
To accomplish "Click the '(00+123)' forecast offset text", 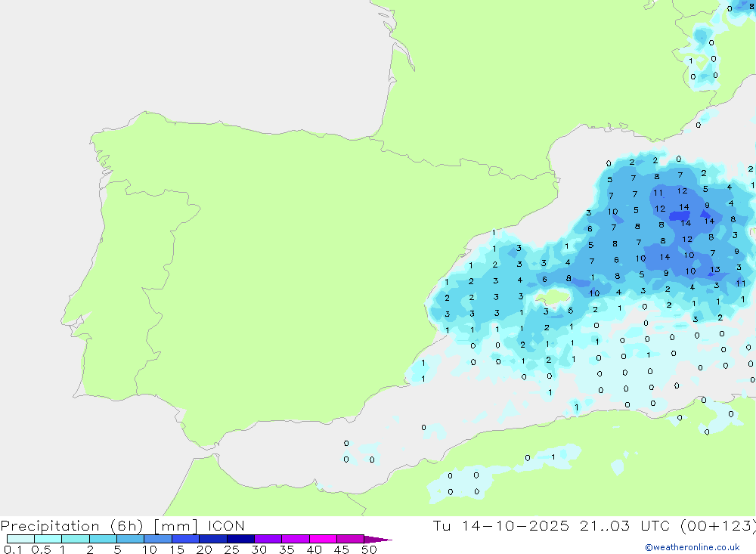I will pos(718,525).
